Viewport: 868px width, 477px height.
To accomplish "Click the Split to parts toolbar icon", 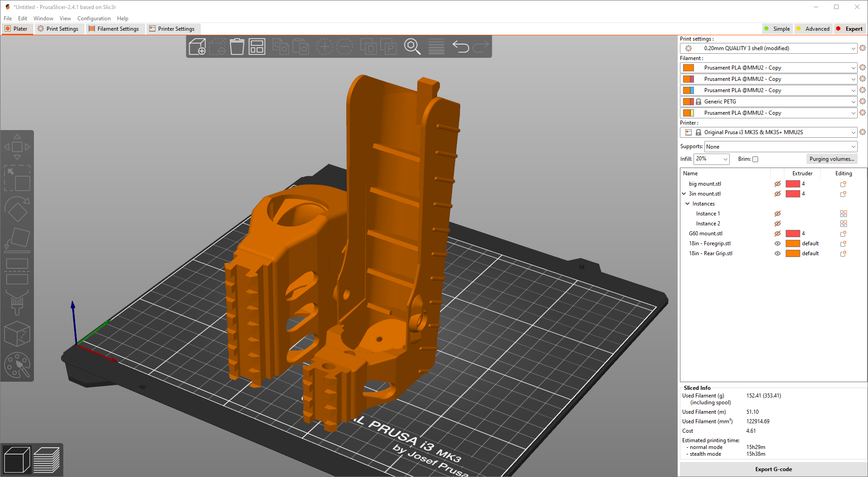I will click(388, 47).
